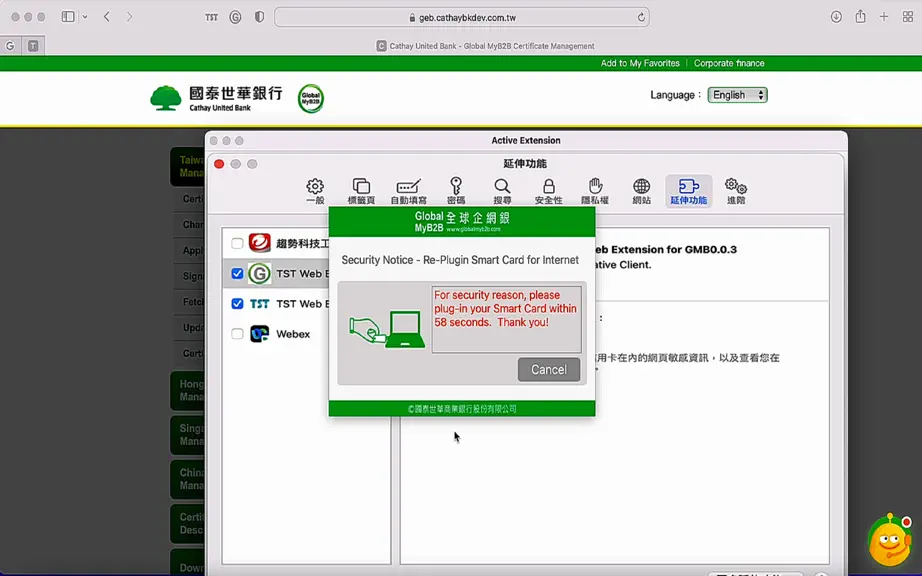Click the geb.cathaybkdev.com.tw address bar
The width and height of the screenshot is (922, 576).
click(462, 18)
